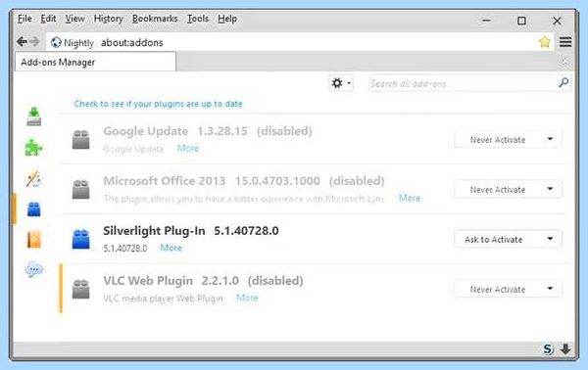Click the VLC media player Web Plugin description
Viewport: 588px width, 370px height.
coord(163,299)
